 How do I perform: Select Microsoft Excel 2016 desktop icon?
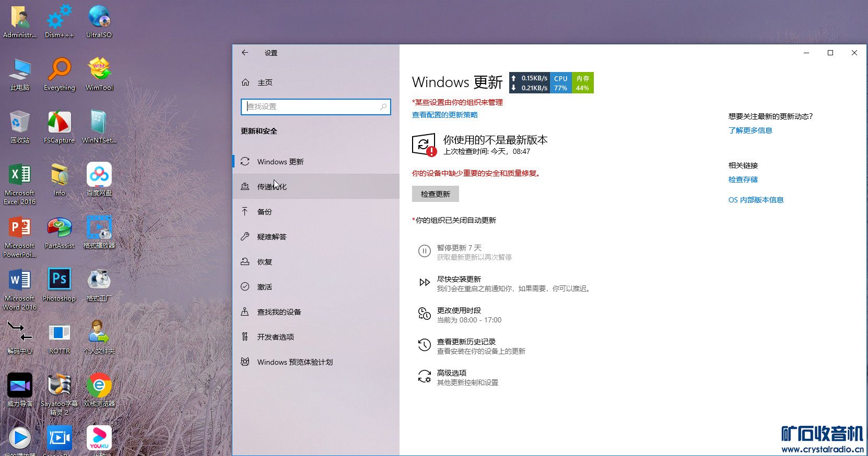[x=20, y=183]
